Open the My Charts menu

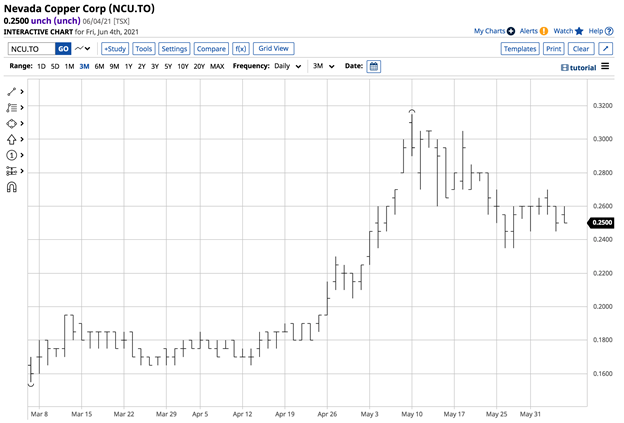coord(494,31)
